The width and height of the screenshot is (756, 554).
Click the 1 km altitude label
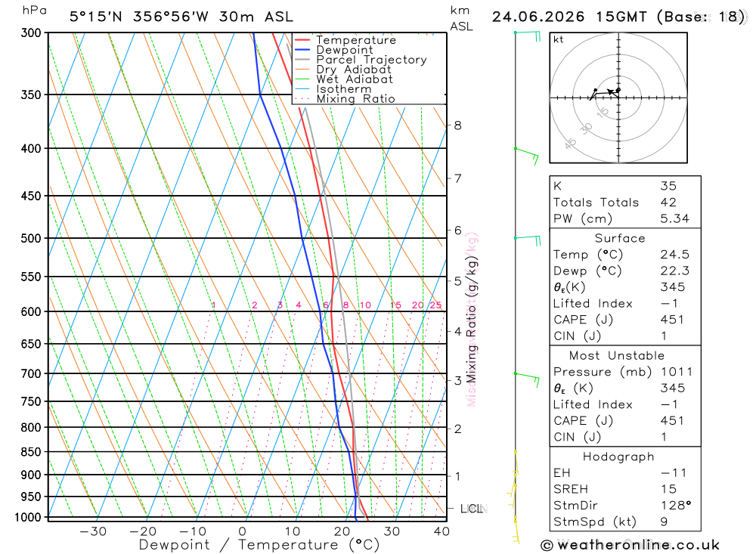[457, 476]
